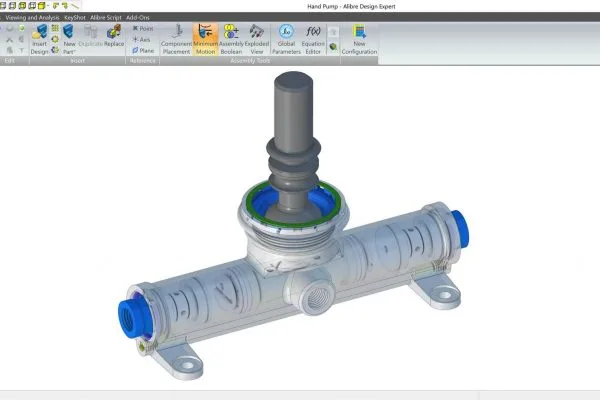Launch the Equation Editor
Viewport: 600px width, 400px height.
[x=313, y=39]
